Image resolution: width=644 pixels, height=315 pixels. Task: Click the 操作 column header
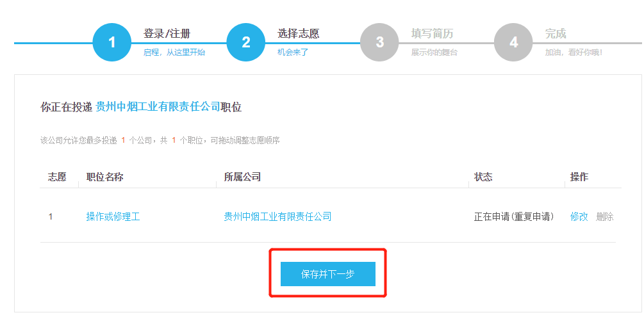pos(579,177)
